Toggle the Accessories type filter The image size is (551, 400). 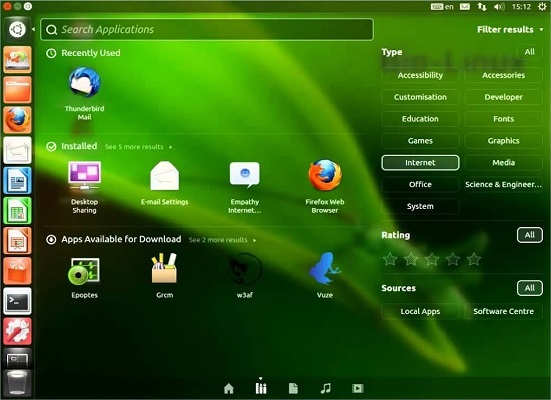(x=504, y=75)
